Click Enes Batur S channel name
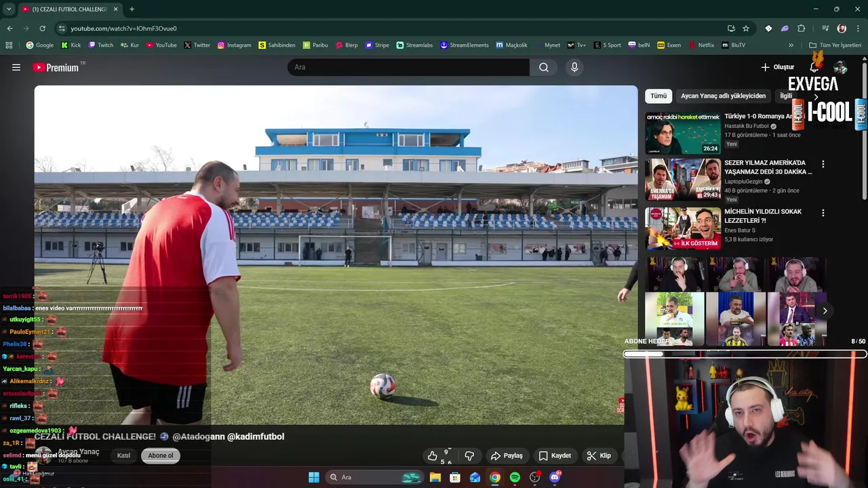 coord(740,230)
